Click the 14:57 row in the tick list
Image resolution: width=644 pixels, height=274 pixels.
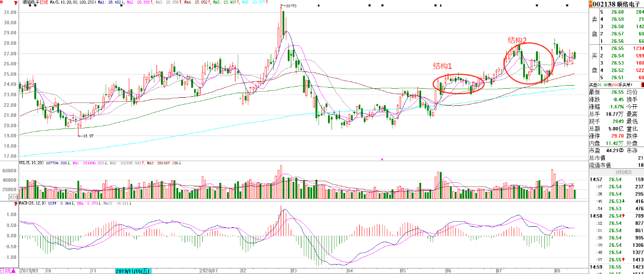(617, 179)
